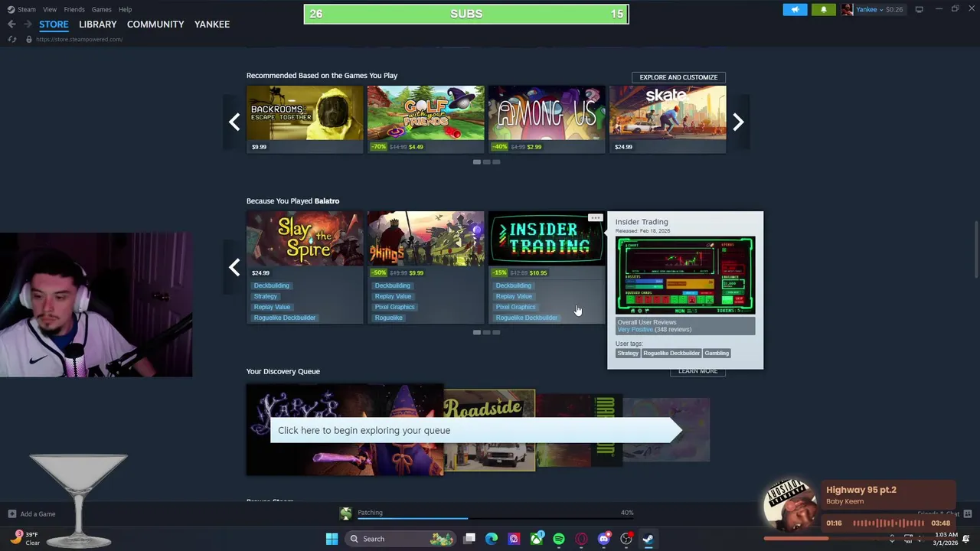Click the Roguelike Deckbuilder tag under Slay the Spire

click(285, 318)
